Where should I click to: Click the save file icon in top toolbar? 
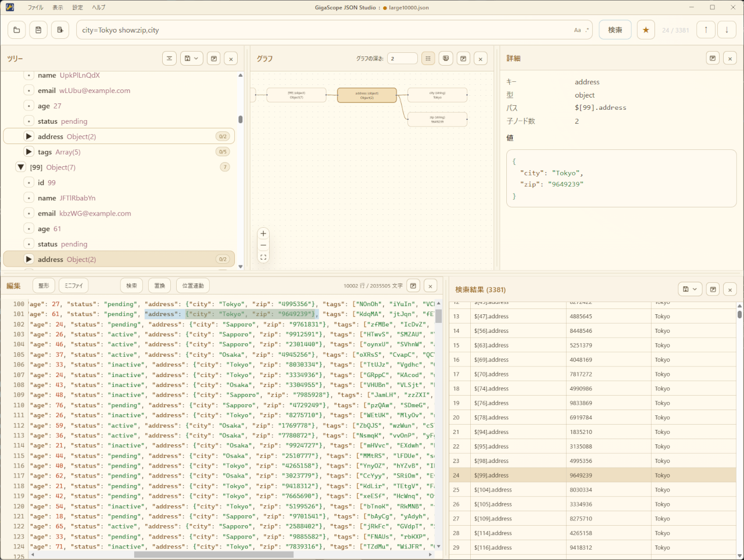(x=38, y=30)
